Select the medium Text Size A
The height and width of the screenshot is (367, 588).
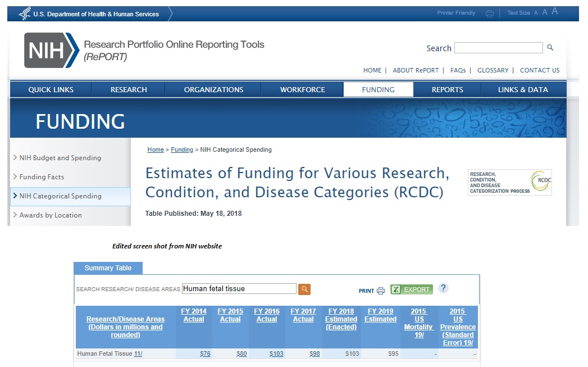coord(545,12)
